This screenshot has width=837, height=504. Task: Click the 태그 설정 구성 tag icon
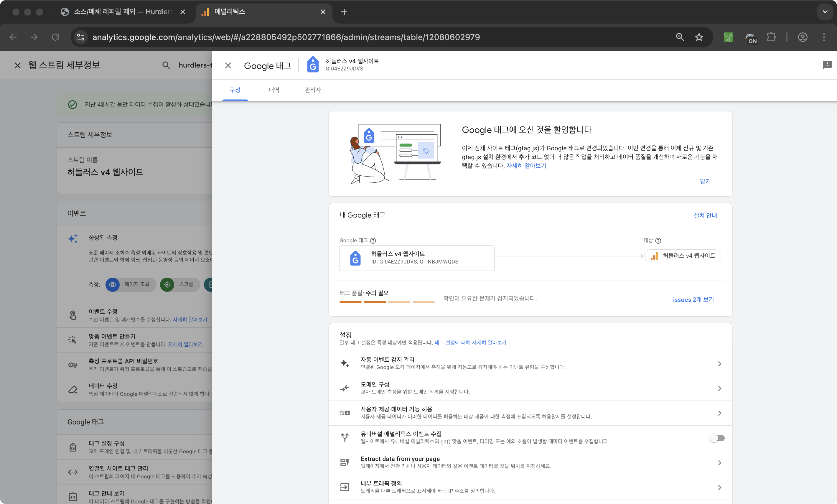coord(73,447)
